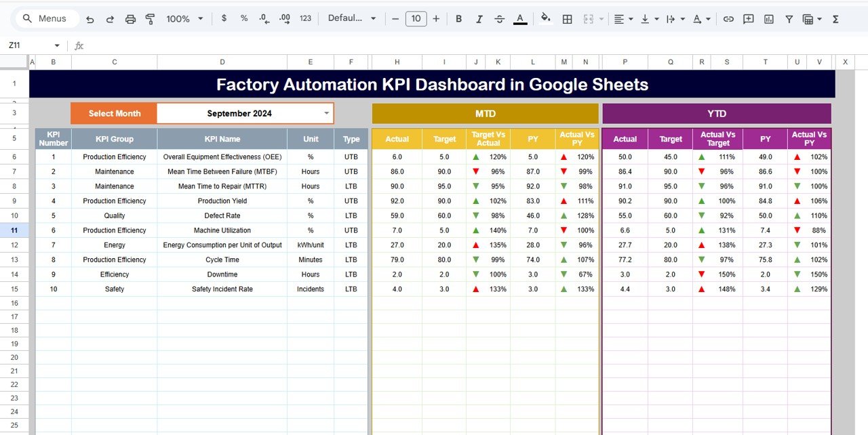This screenshot has height=435, width=868.
Task: Open the Menus search box
Action: pyautogui.click(x=46, y=18)
